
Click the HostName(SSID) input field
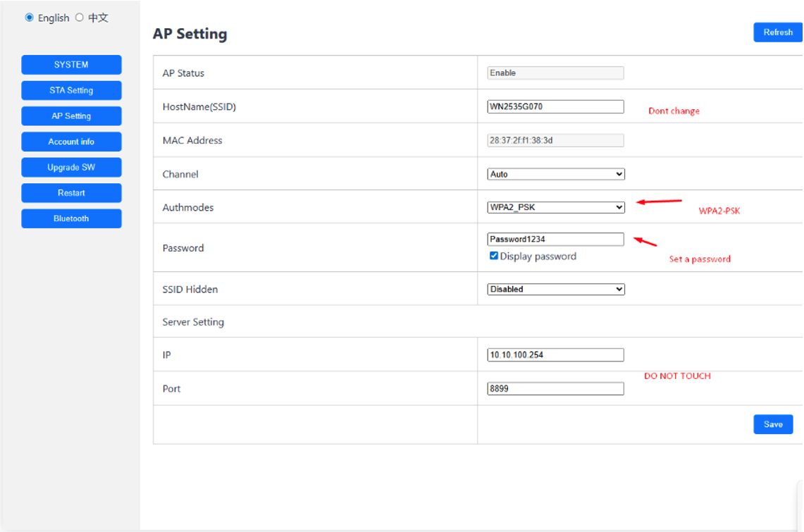[555, 107]
